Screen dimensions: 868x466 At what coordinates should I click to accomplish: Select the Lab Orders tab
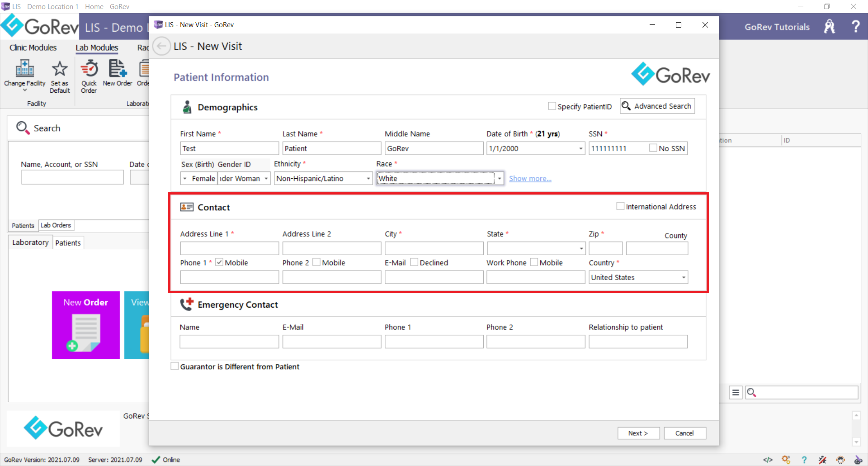tap(56, 225)
